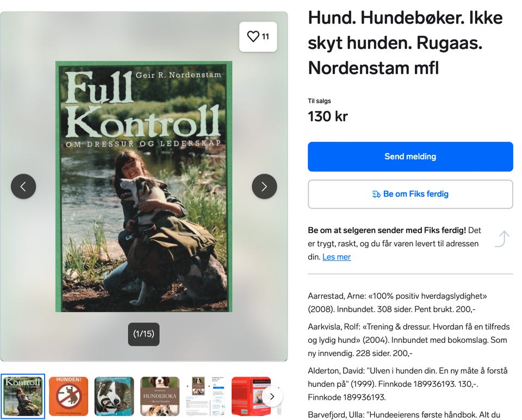Click the listing title heading
Viewport: 522px width, 420px height.
tap(405, 42)
